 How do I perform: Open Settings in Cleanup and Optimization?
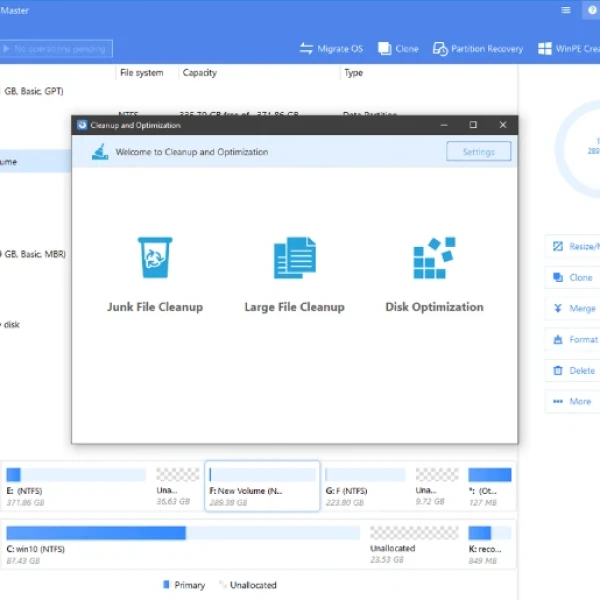pyautogui.click(x=478, y=152)
